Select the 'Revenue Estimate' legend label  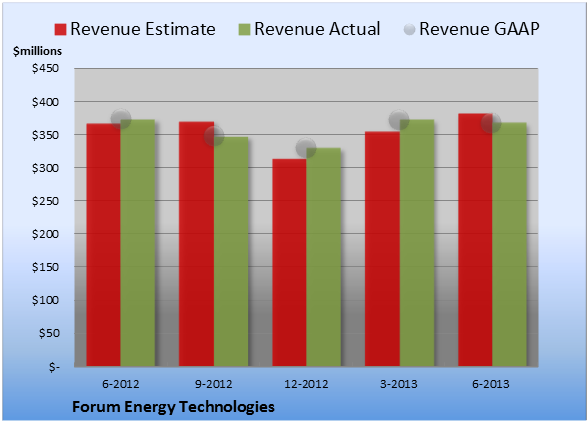(143, 29)
